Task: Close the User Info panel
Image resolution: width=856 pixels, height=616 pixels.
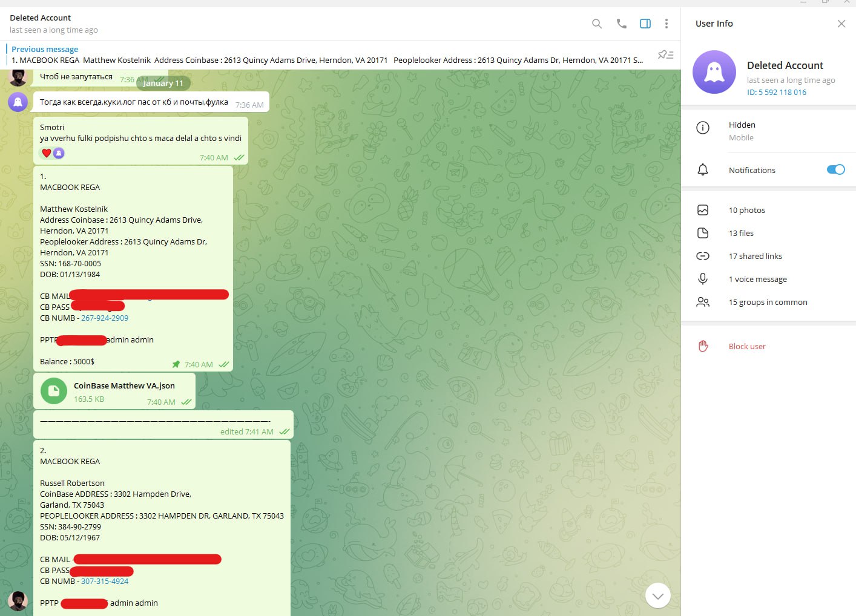Action: pyautogui.click(x=841, y=24)
